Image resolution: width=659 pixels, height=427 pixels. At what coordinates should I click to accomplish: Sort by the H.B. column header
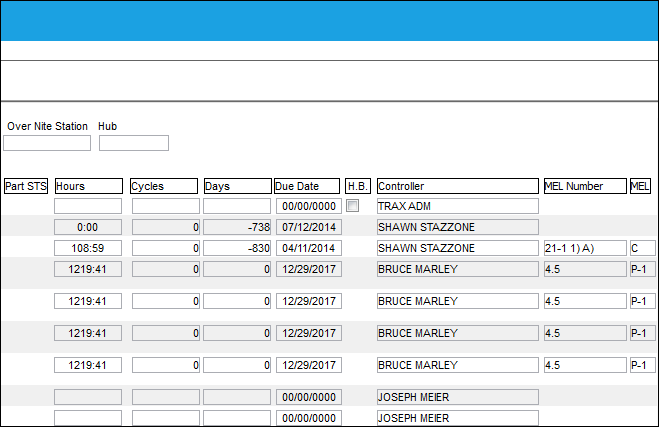tap(358, 186)
